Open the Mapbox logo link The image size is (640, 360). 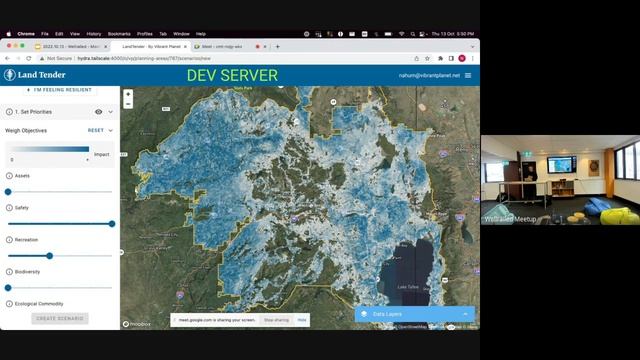[137, 324]
